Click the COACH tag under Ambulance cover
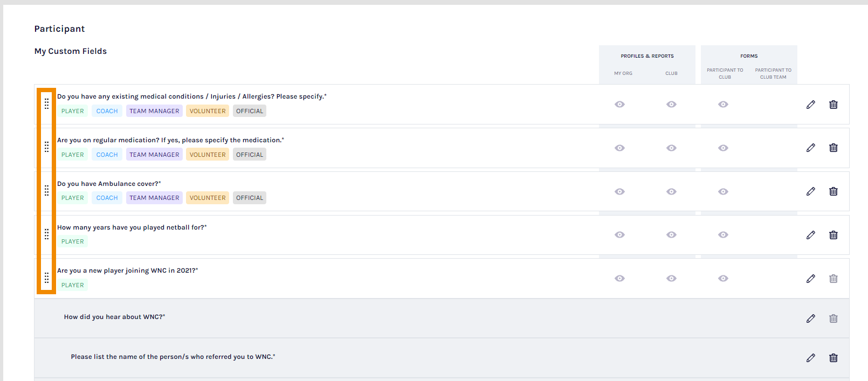Image resolution: width=868 pixels, height=381 pixels. click(107, 198)
